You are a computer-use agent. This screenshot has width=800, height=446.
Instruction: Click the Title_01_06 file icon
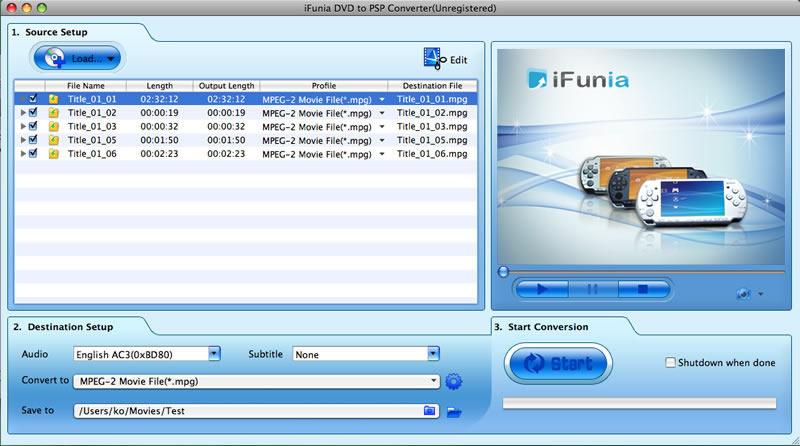(x=53, y=154)
